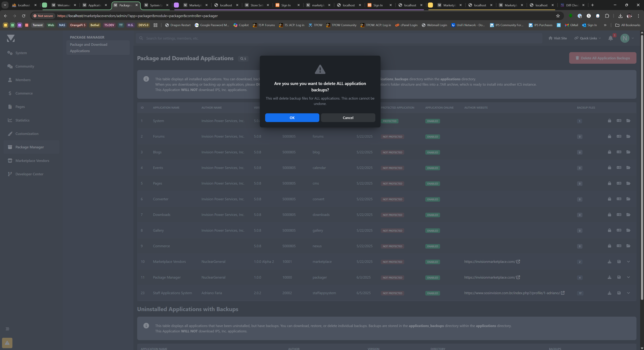Viewport: 644px width, 350px height.
Task: Open the Quick Links dropdown
Action: (587, 38)
